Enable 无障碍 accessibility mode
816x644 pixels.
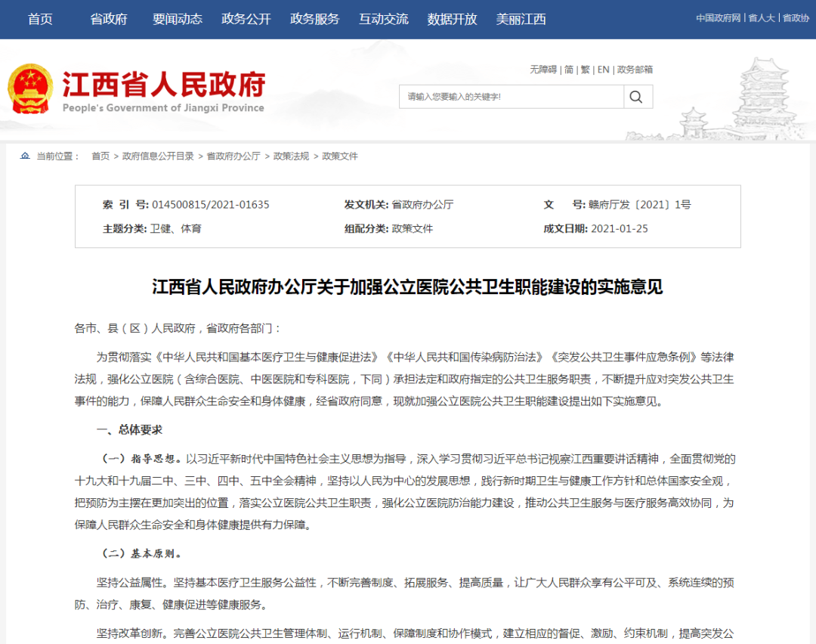coord(543,70)
